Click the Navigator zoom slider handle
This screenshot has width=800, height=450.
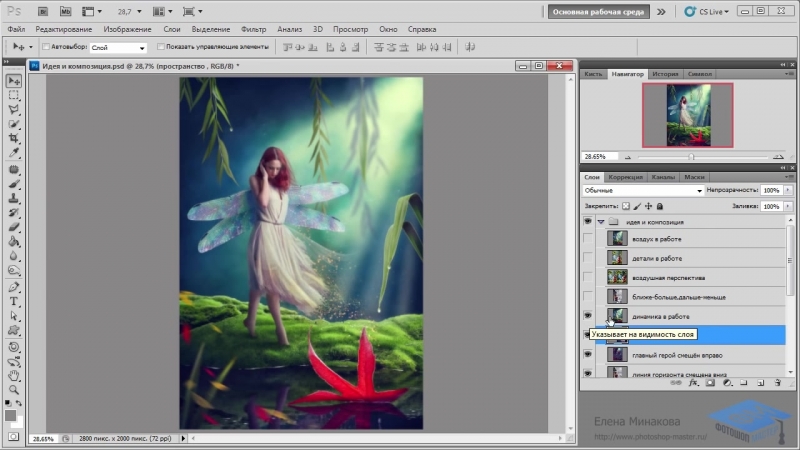[691, 157]
